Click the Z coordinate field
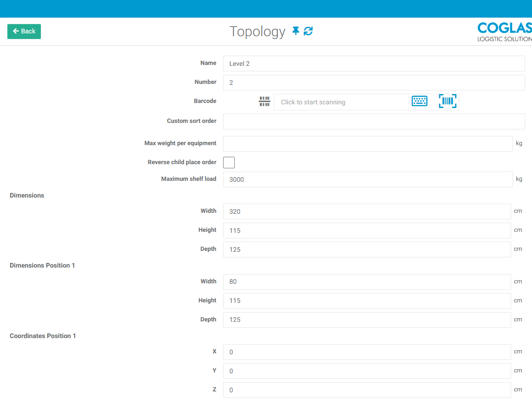 coord(366,390)
